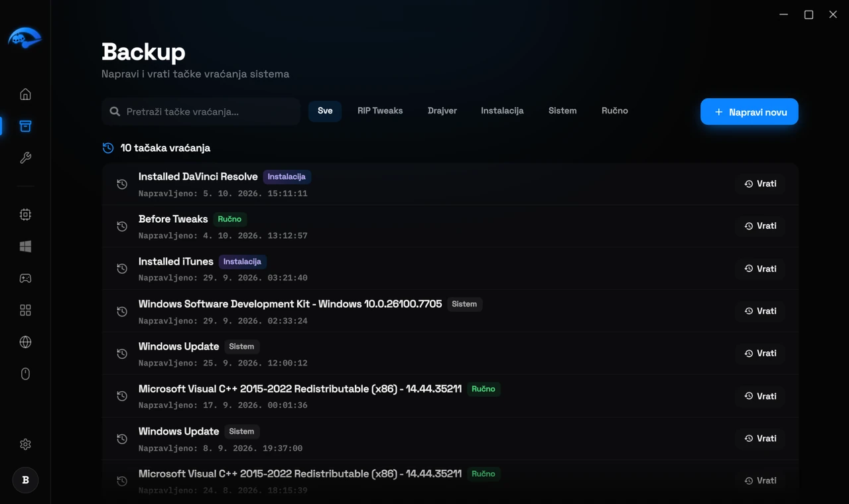849x504 pixels.
Task: Click Vrati for Windows Update 8. 9. 2026.
Action: (x=760, y=438)
